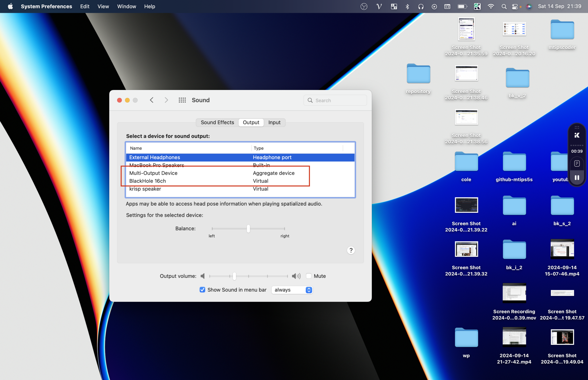Click the back navigation arrow
The height and width of the screenshot is (380, 588).
click(x=151, y=100)
